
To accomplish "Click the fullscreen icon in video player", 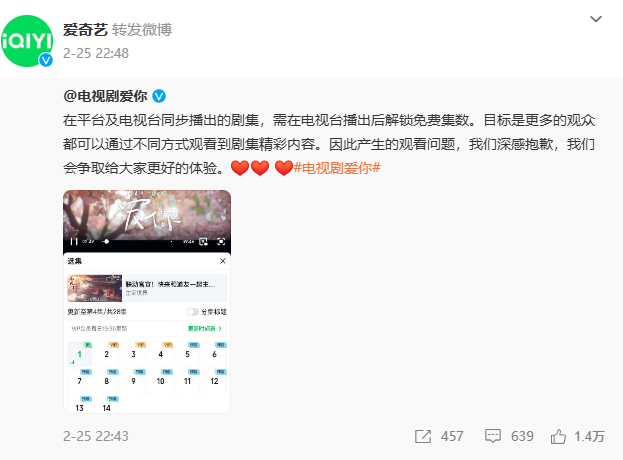I will tap(221, 242).
